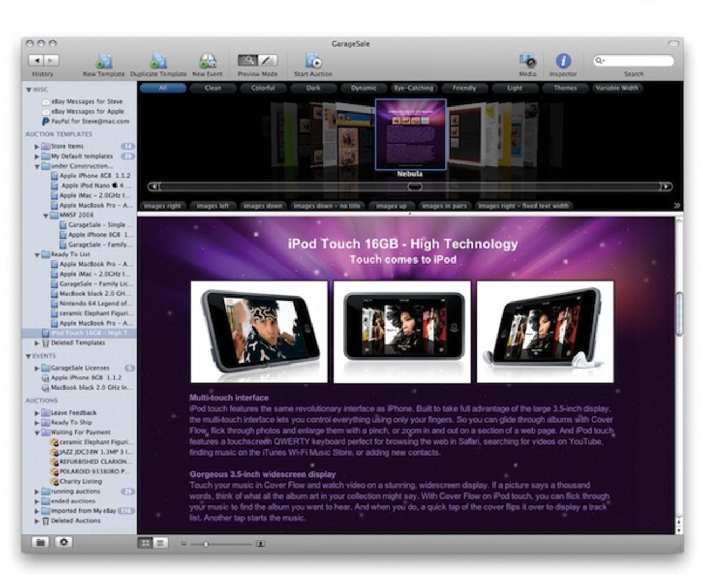
Task: Create a New Event from the toolbar
Action: pos(208,61)
